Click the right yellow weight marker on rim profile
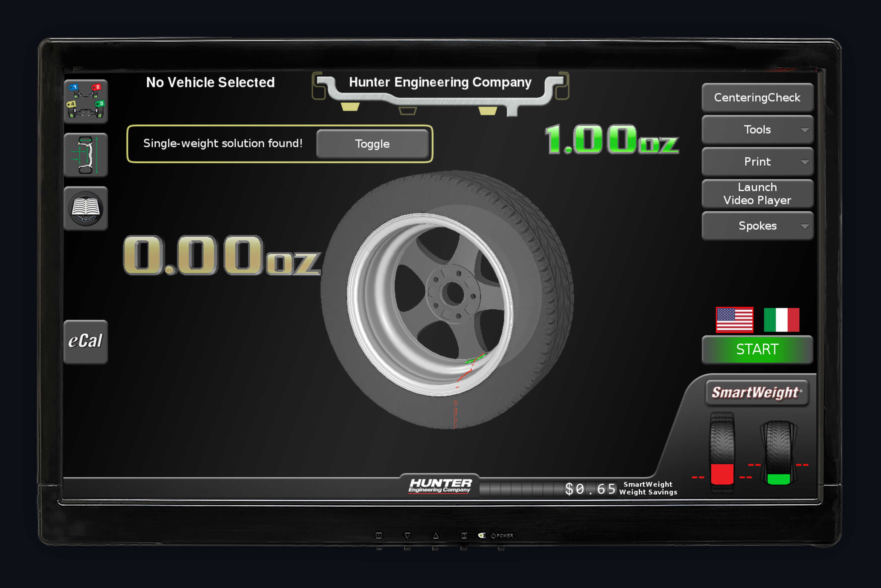881x588 pixels. coord(488,111)
